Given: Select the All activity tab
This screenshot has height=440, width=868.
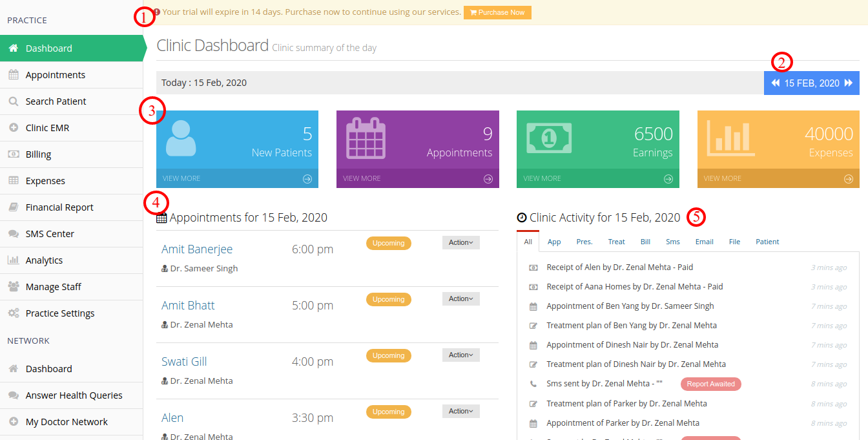Looking at the screenshot, I should 528,242.
